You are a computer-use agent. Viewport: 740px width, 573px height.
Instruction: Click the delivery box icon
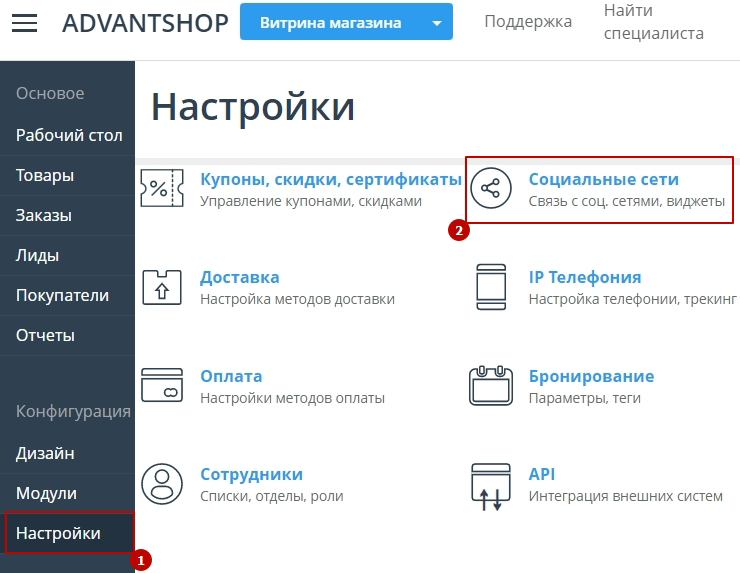tap(161, 287)
